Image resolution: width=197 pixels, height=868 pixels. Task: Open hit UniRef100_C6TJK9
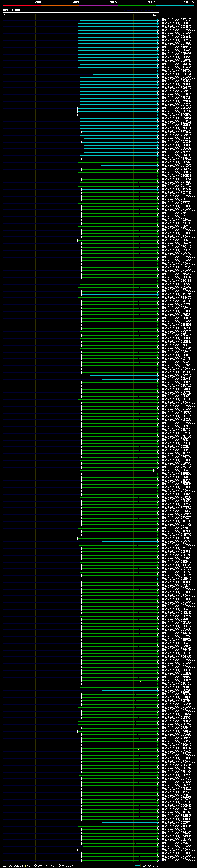click(x=177, y=20)
